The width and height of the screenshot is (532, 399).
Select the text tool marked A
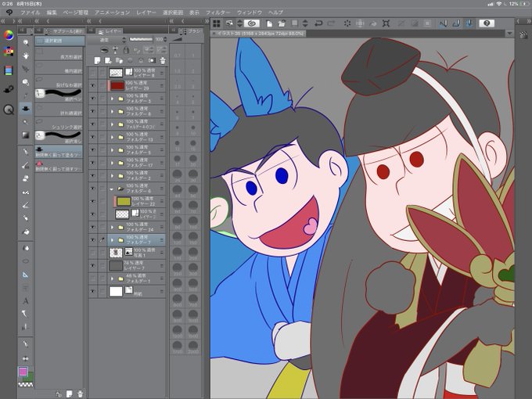(26, 300)
